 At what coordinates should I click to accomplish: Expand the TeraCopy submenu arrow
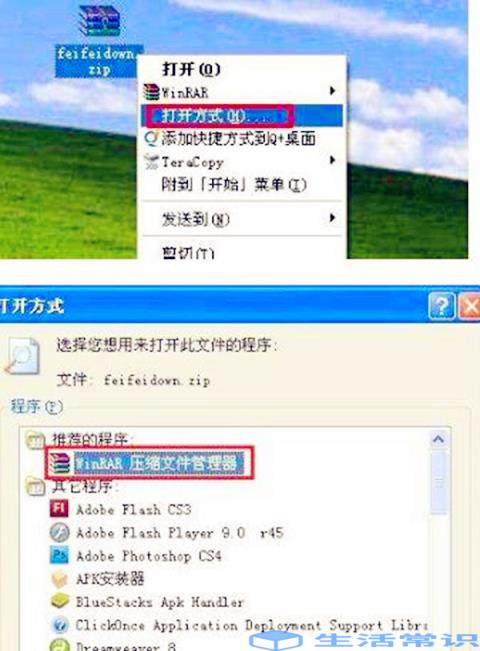(x=332, y=160)
